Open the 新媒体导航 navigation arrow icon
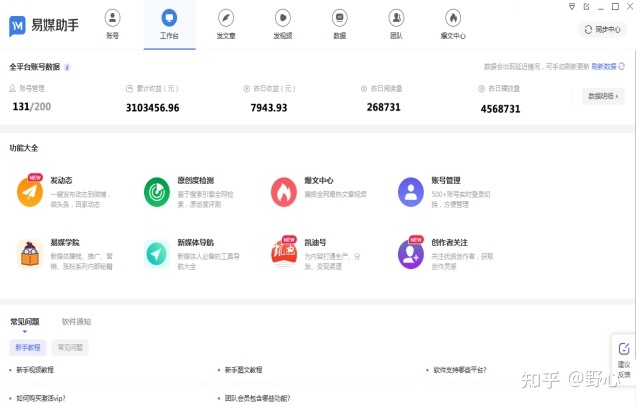The image size is (637, 405). click(x=157, y=254)
